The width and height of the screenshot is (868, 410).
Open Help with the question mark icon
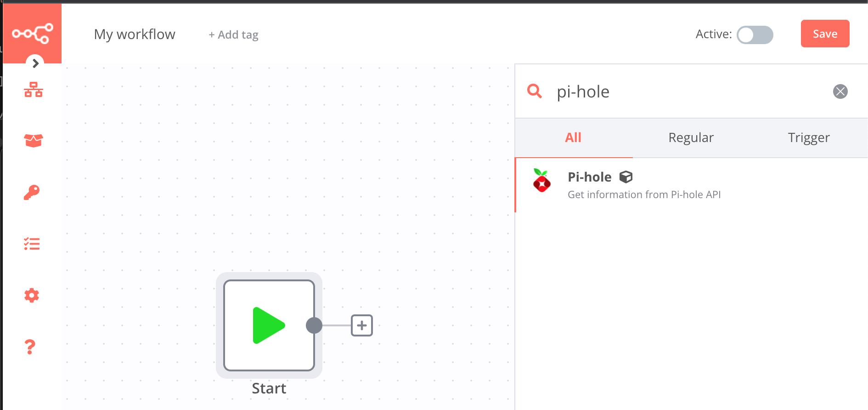click(x=30, y=347)
